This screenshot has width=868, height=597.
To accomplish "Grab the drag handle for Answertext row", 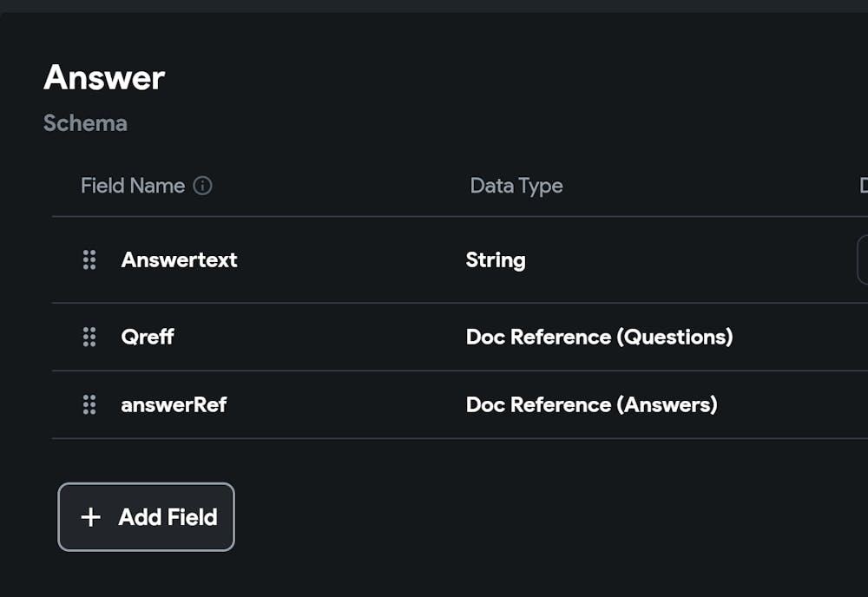I will [x=89, y=259].
